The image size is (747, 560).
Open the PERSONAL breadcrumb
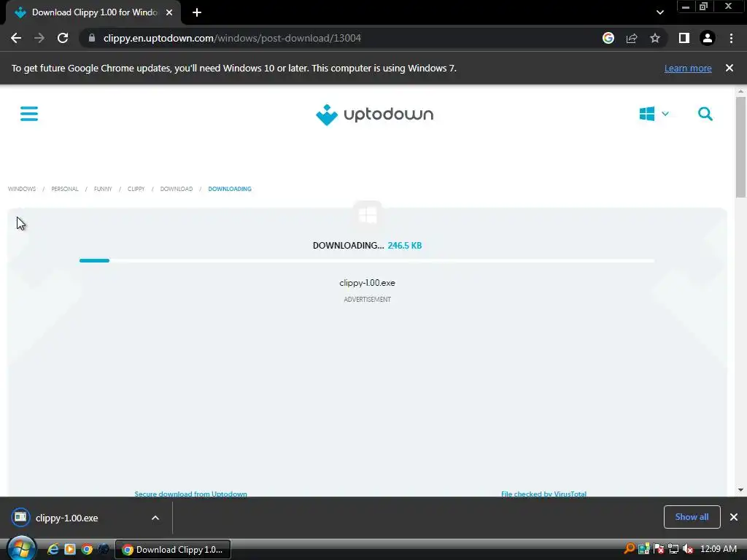point(65,189)
